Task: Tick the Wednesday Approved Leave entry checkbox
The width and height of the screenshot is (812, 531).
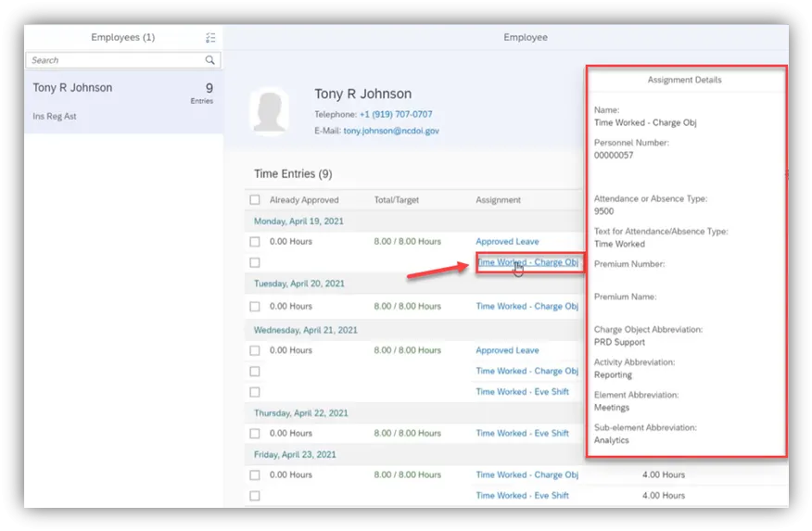Action: 255,351
